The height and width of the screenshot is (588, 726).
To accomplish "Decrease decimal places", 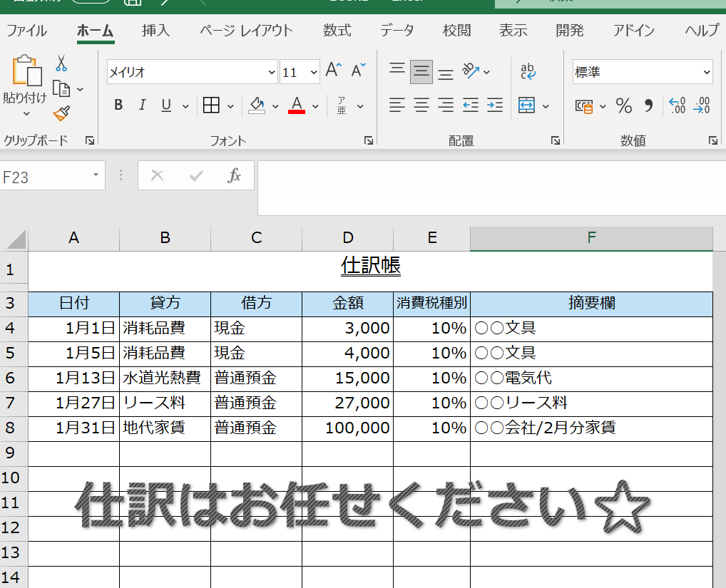I will 702,105.
